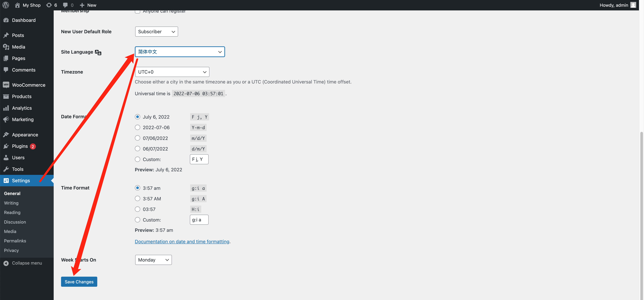Screen dimensions: 644x300
Task: Open the WooCommerce sidebar menu icon
Action: [6, 85]
